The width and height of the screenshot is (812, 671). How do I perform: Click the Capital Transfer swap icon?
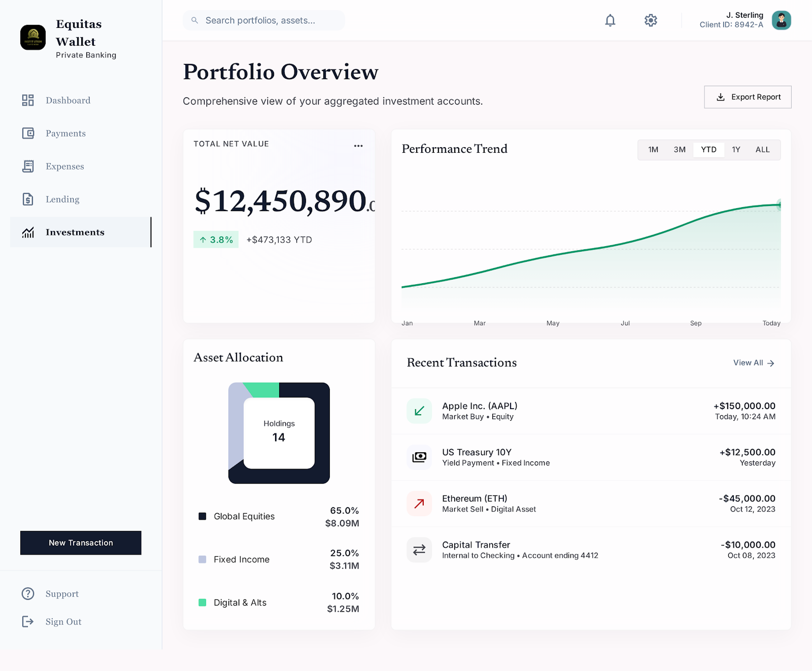pyautogui.click(x=419, y=550)
